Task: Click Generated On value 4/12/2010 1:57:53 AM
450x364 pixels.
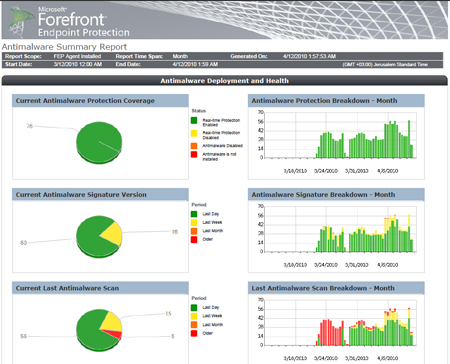Action: coord(309,56)
